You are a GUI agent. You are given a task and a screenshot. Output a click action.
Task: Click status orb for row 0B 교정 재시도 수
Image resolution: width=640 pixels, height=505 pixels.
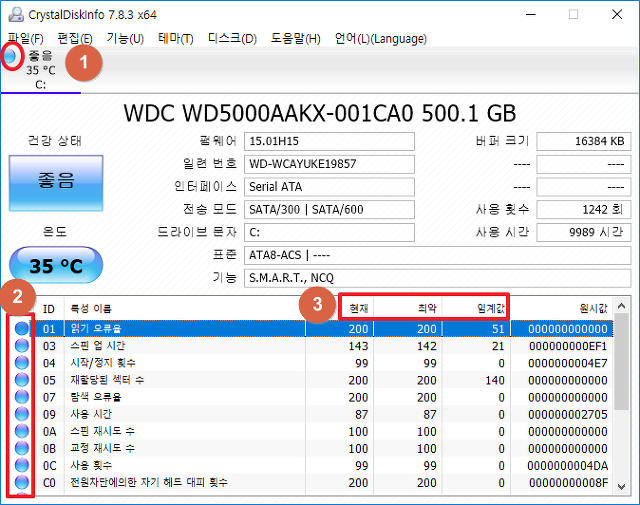point(22,449)
